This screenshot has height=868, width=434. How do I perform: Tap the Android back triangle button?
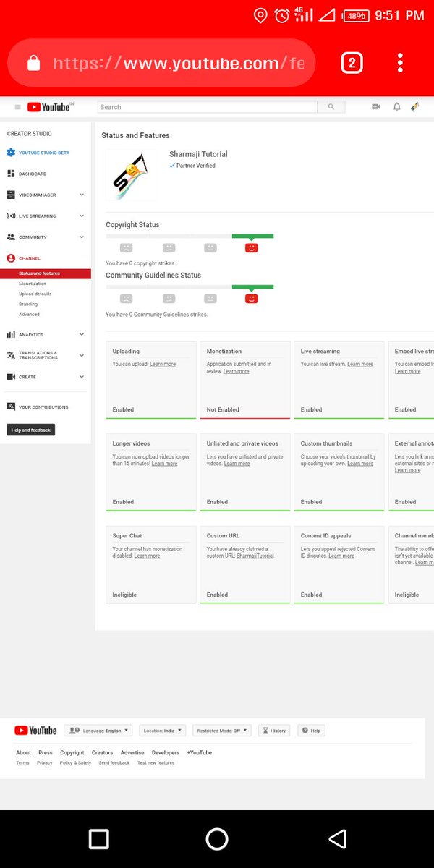[336, 839]
